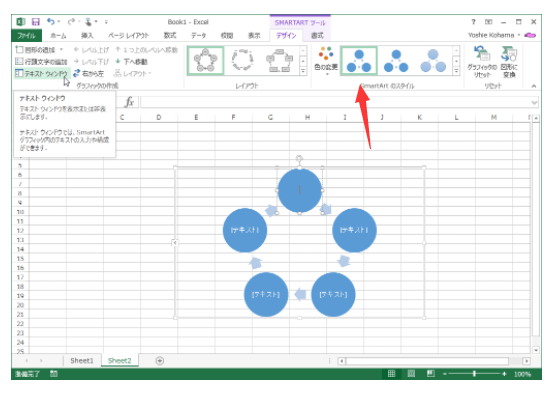
Task: Select first SmartArt style thumbnail
Action: pos(359,61)
